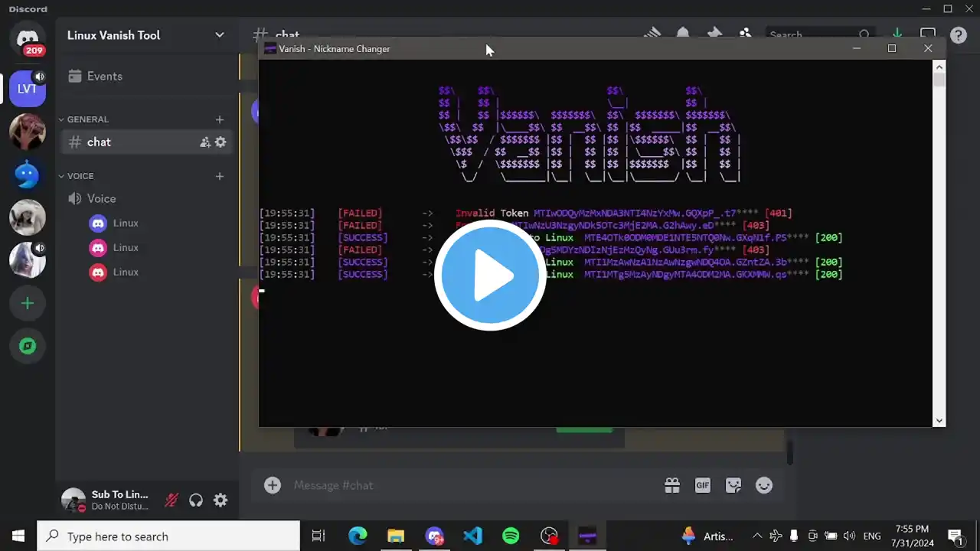This screenshot has width=980, height=551.
Task: Click the Invalid Token text in console
Action: pyautogui.click(x=492, y=214)
